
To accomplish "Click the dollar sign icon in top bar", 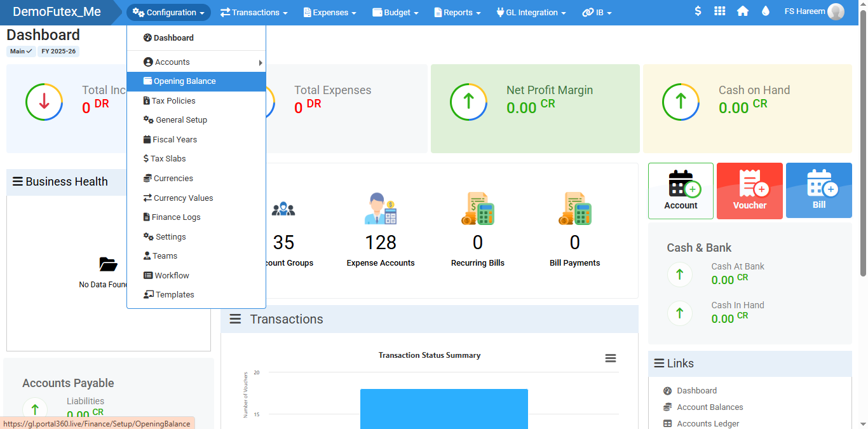I will [x=698, y=11].
